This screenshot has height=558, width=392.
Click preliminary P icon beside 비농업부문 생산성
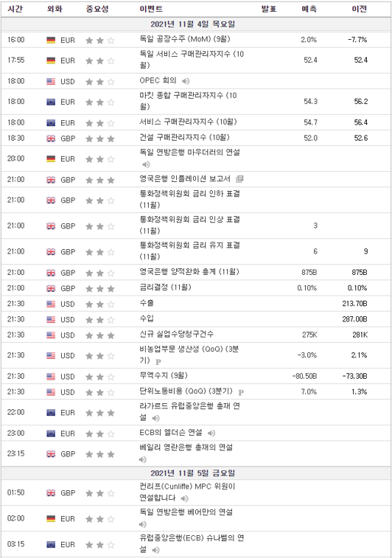coord(158,362)
